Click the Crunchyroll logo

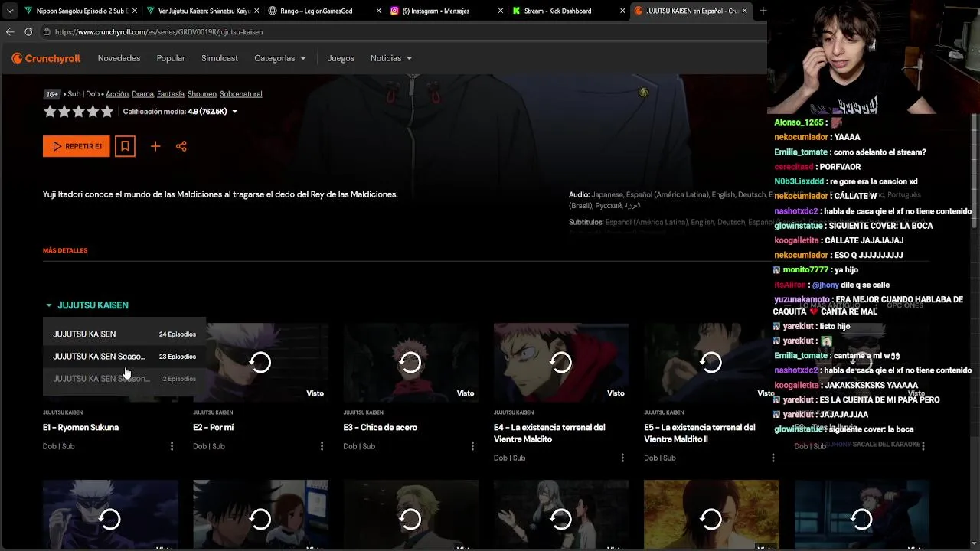coord(46,58)
